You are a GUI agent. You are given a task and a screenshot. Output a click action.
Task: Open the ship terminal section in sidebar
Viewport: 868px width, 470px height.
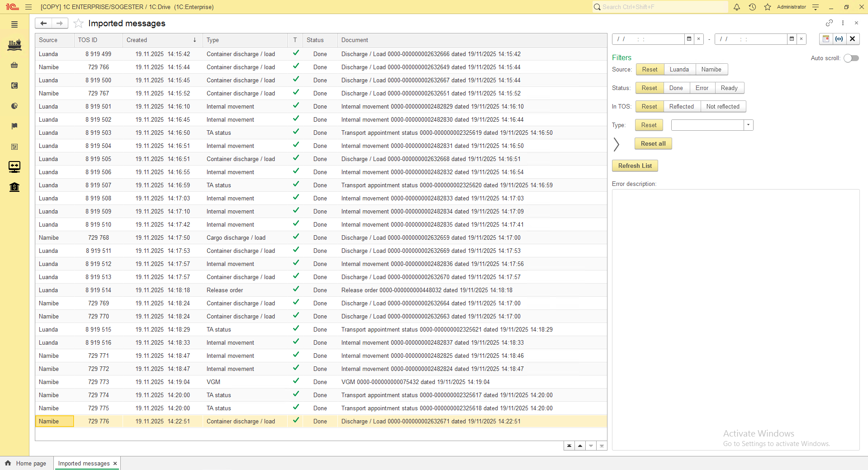pos(14,45)
